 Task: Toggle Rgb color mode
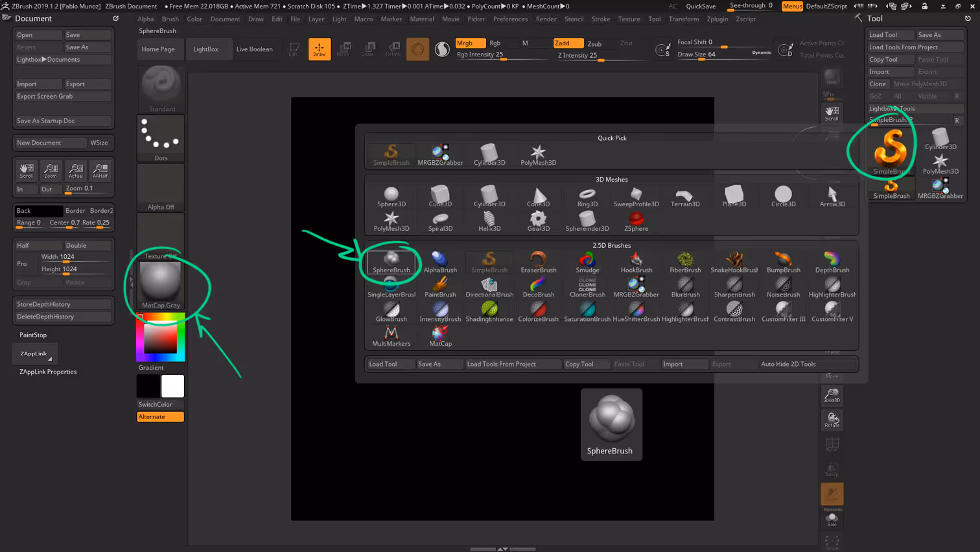coord(495,43)
